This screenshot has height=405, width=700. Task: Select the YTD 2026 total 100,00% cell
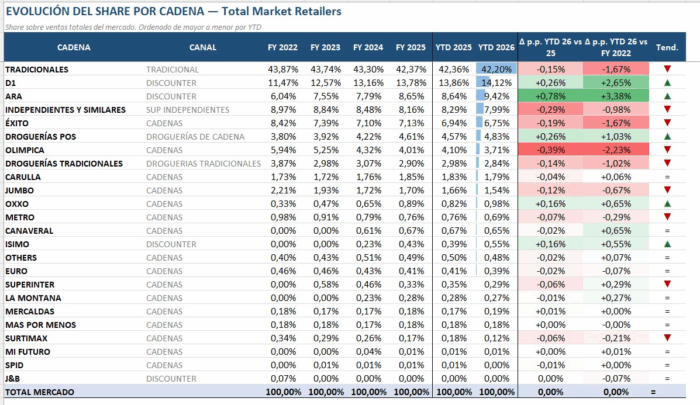pyautogui.click(x=496, y=392)
